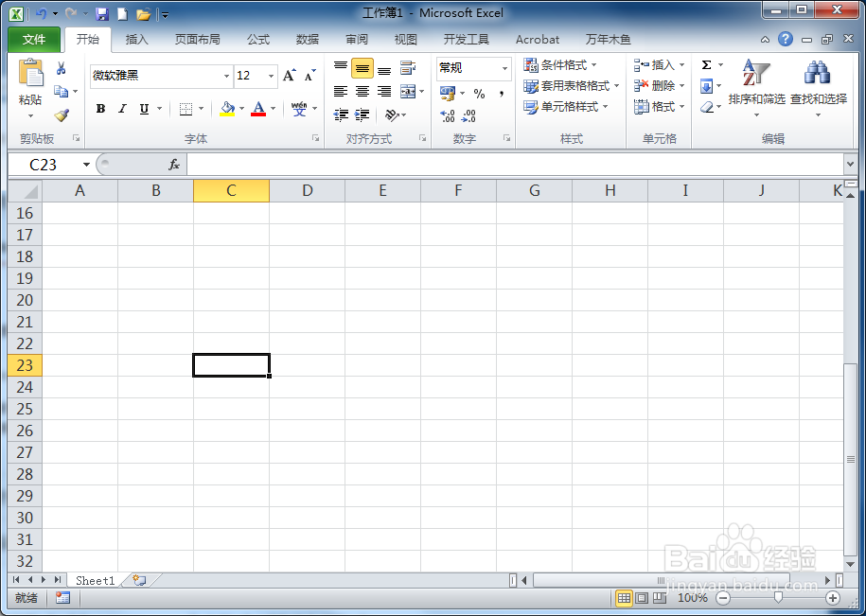
Task: Switch to the 数据 tab
Action: click(307, 40)
